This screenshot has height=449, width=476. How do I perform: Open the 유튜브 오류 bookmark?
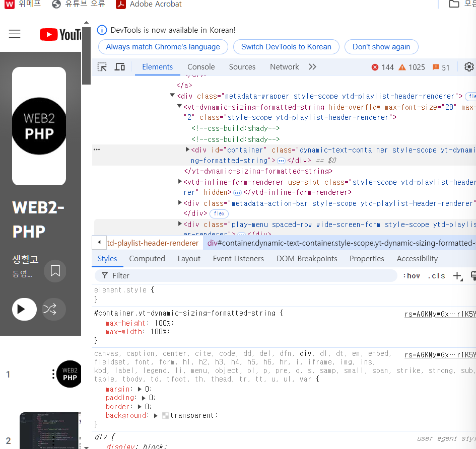[x=78, y=4]
